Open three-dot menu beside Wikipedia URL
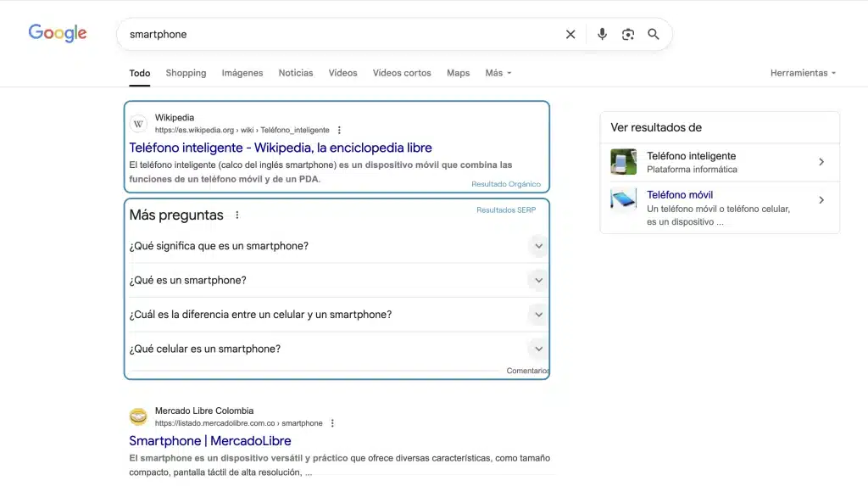The height and width of the screenshot is (486, 868). pos(339,131)
